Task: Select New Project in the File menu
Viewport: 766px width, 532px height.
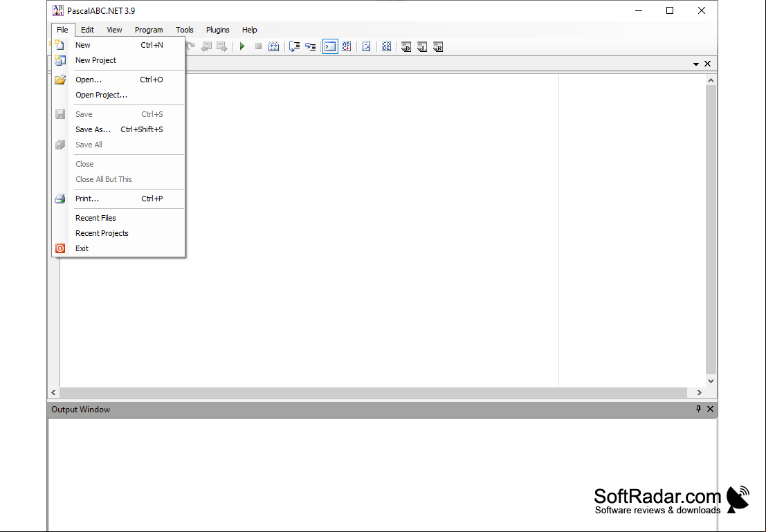Action: pos(118,60)
